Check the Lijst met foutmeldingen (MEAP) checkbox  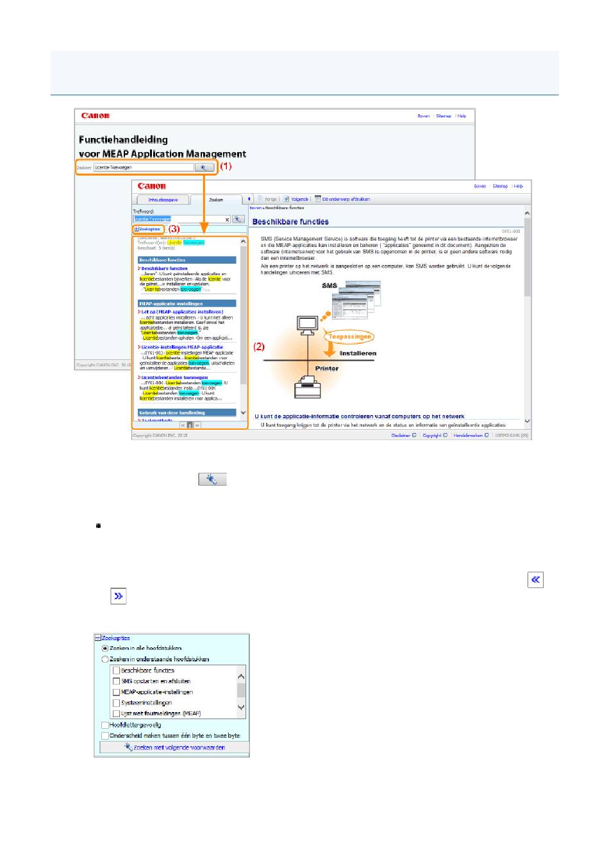click(116, 713)
